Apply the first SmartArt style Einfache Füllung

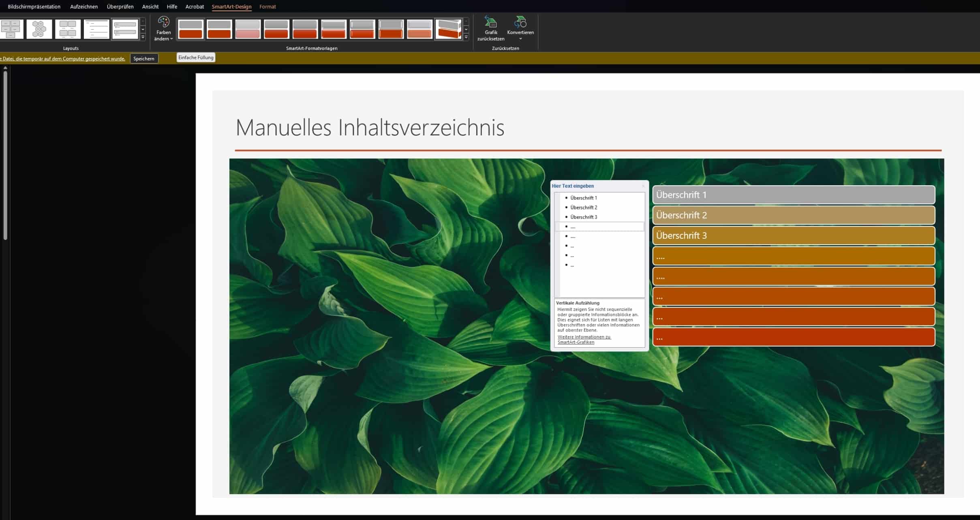pyautogui.click(x=190, y=29)
